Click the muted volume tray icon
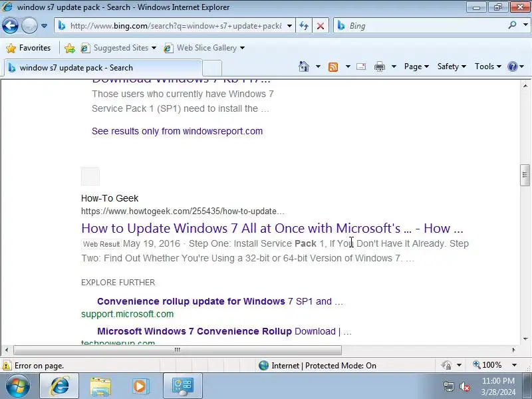Viewport: 532px width, 399px height. click(x=464, y=386)
